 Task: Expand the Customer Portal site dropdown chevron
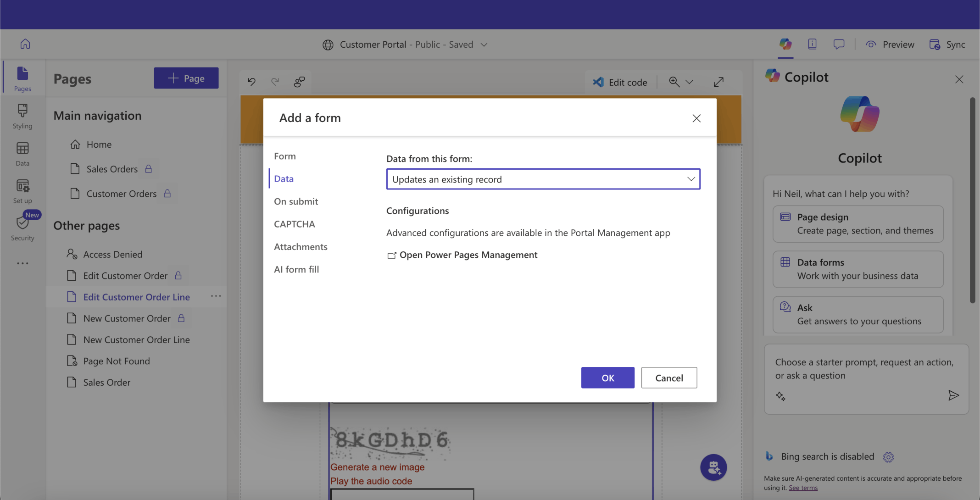pyautogui.click(x=484, y=44)
